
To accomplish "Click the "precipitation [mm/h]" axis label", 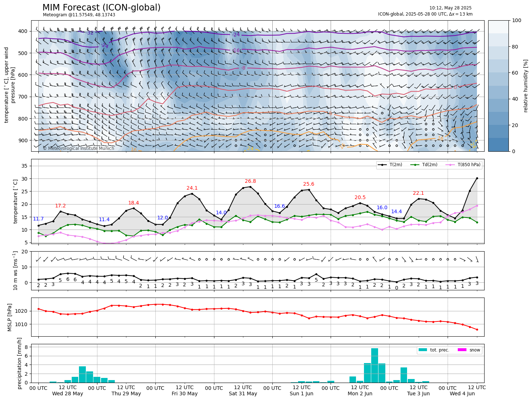I will click(x=20, y=363).
